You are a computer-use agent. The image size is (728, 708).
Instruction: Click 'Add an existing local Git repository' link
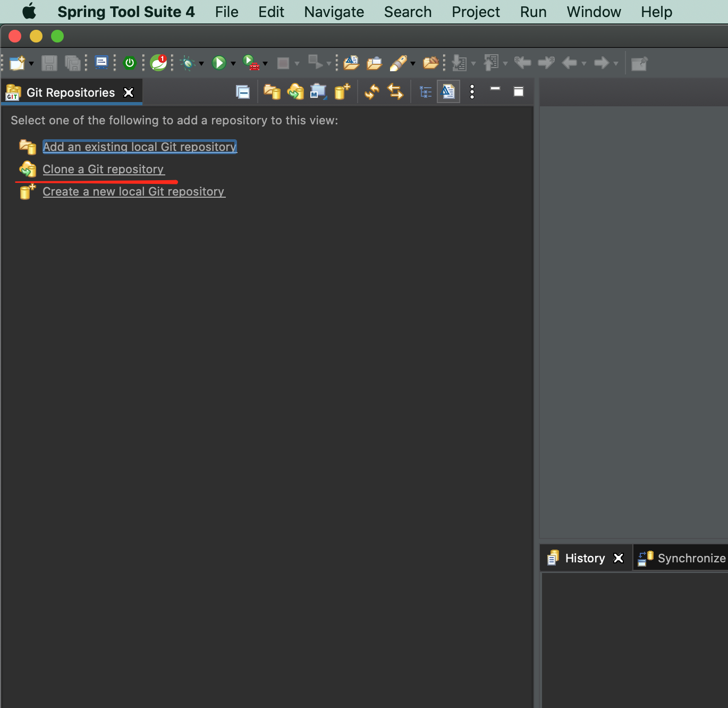pyautogui.click(x=140, y=147)
